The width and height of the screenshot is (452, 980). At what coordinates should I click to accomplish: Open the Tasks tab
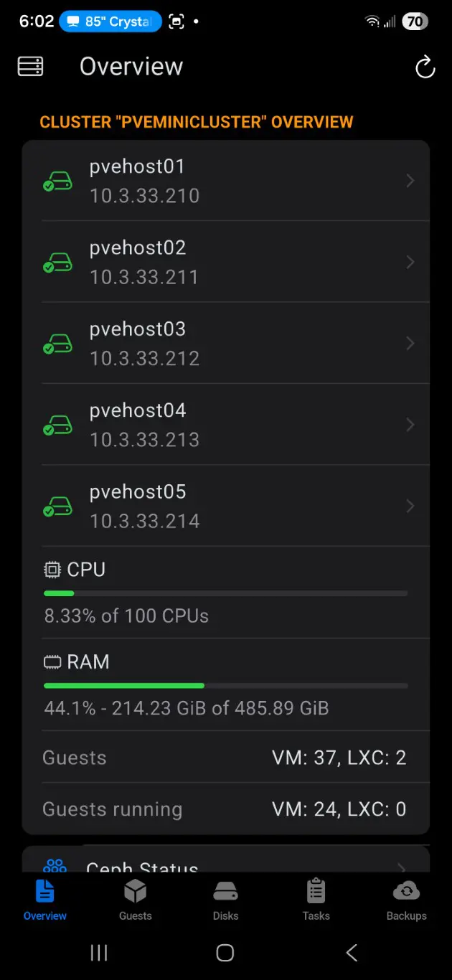316,900
